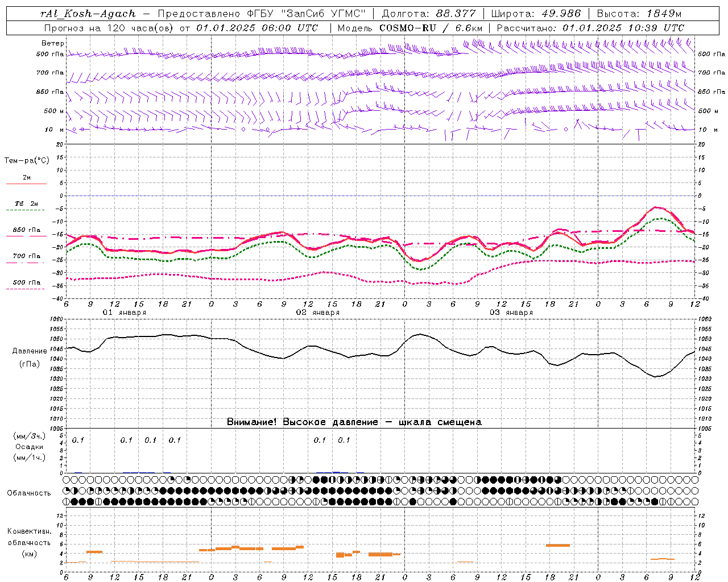728x582 pixels.
Task: Select the Прогноз на 120 часа(ов) header text
Action: click(x=110, y=28)
